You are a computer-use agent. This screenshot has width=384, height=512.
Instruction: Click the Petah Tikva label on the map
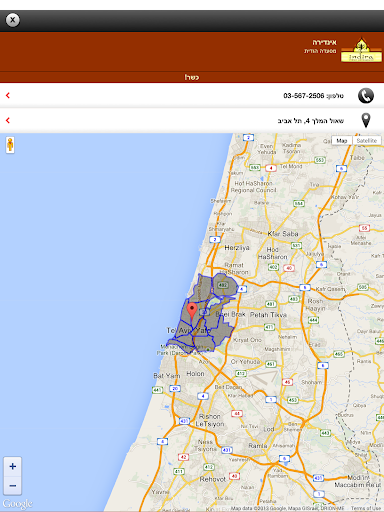click(268, 314)
